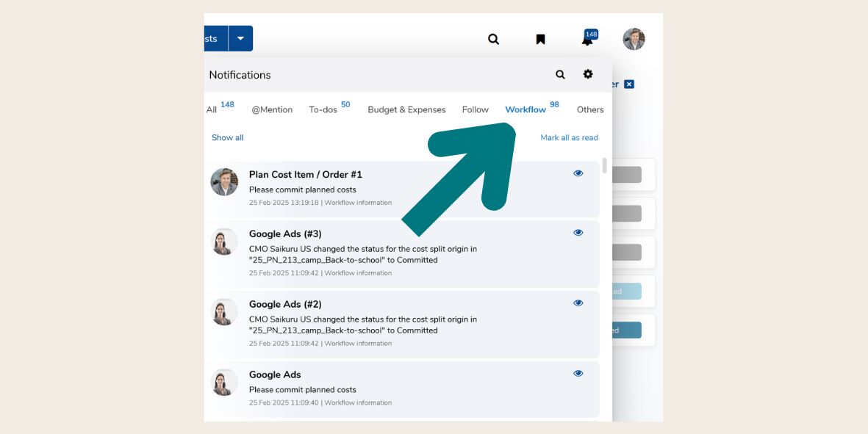The width and height of the screenshot is (868, 434).
Task: Open the global search magnifier icon
Action: [x=492, y=39]
